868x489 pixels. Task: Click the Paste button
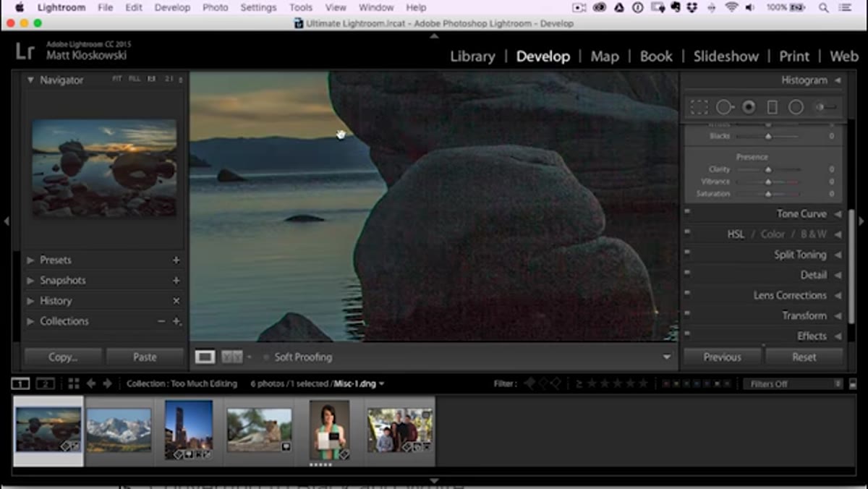145,357
